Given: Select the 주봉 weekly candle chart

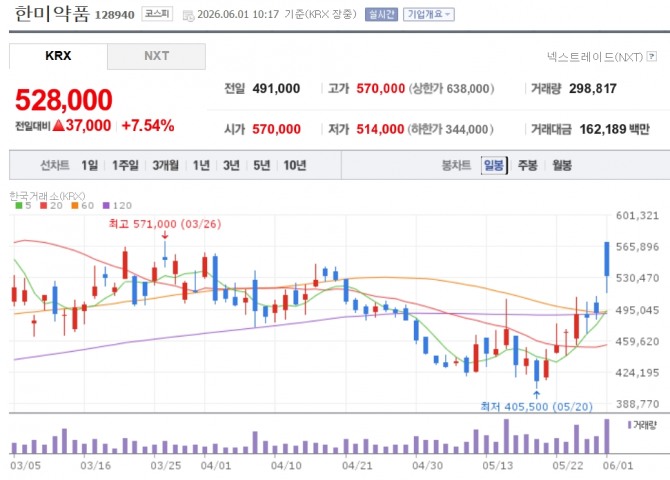Looking at the screenshot, I should (528, 165).
